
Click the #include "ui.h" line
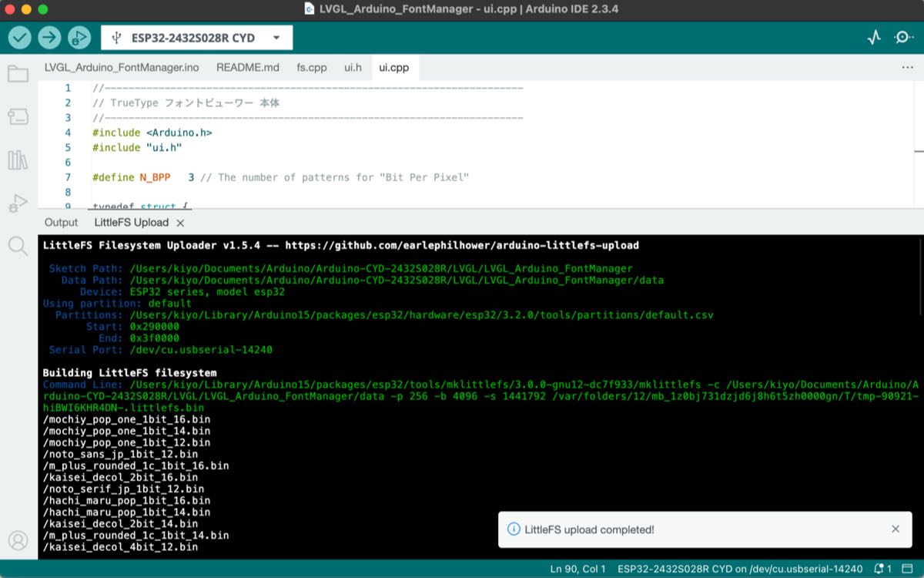[x=137, y=147]
